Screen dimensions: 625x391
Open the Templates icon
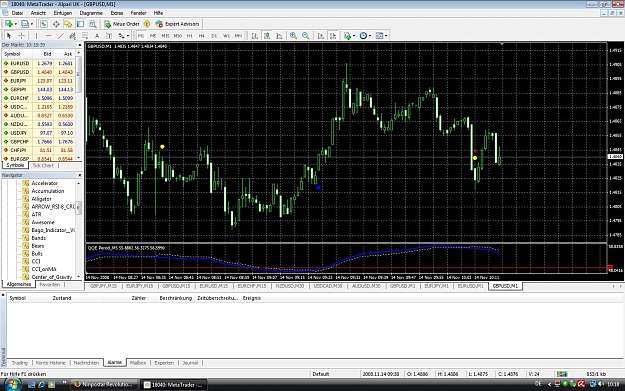tap(379, 36)
